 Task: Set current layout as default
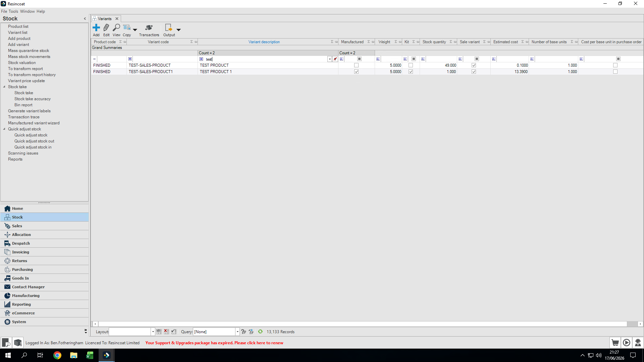174,332
